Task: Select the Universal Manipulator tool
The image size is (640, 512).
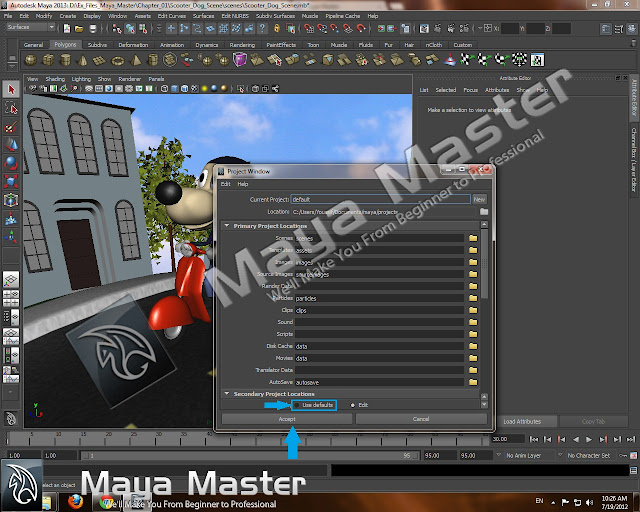Action: (11, 200)
